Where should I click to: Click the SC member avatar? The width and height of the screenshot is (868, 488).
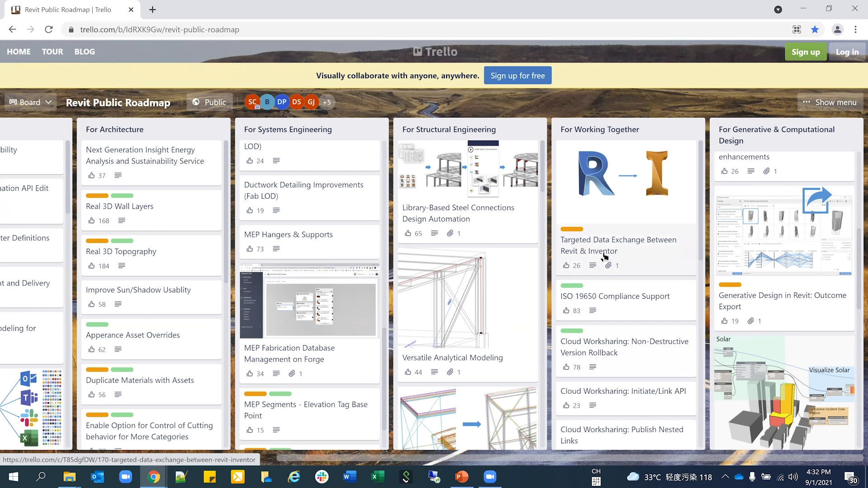click(252, 102)
